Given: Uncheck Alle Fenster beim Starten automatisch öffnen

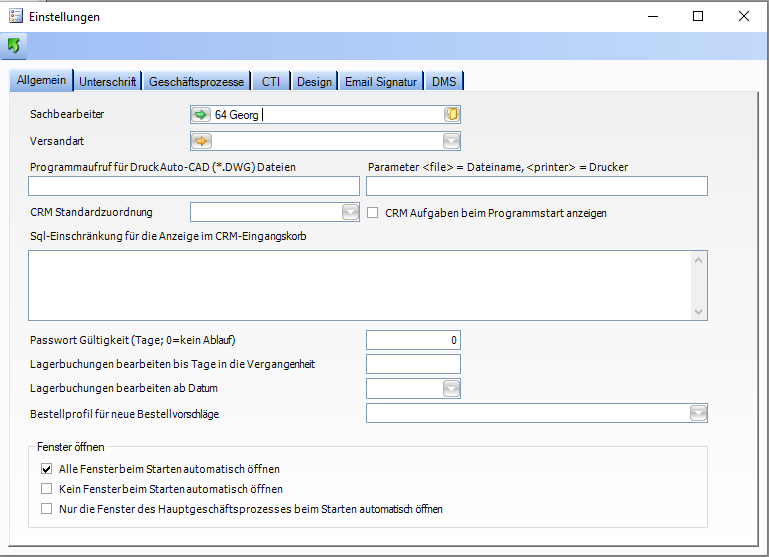Looking at the screenshot, I should (x=46, y=469).
